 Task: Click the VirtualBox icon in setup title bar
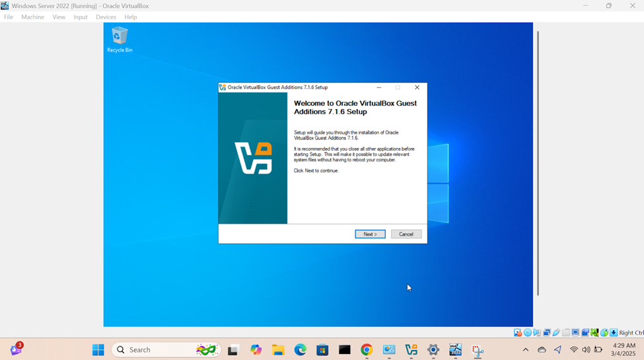click(222, 87)
